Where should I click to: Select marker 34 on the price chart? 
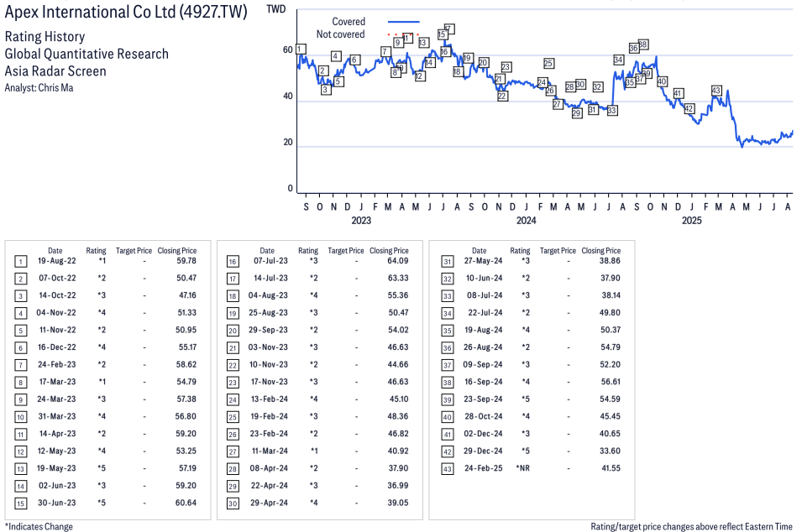618,60
